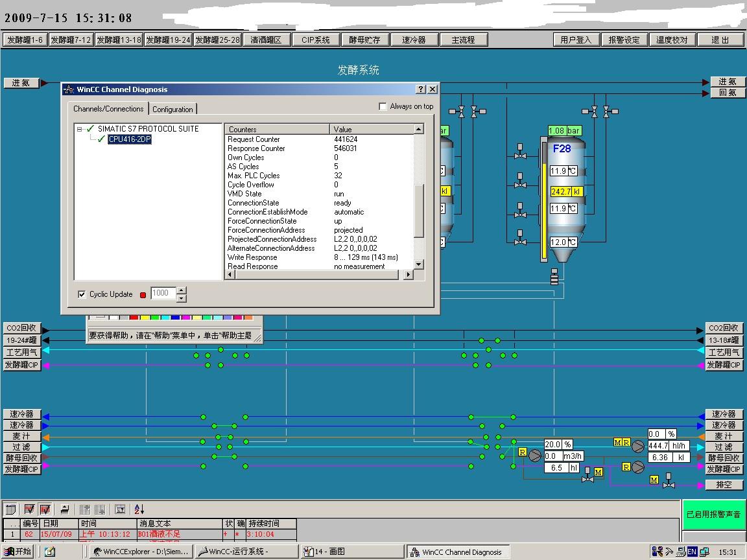
Task: Click the help question mark in Channel Diagnosis title bar
Action: click(x=421, y=89)
